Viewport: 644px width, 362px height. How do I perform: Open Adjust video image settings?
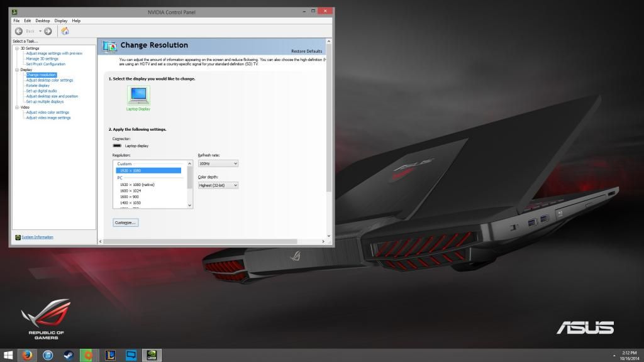48,118
